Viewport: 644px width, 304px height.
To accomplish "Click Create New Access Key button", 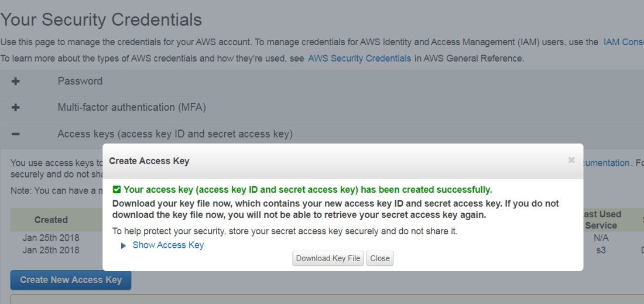I will (x=71, y=280).
